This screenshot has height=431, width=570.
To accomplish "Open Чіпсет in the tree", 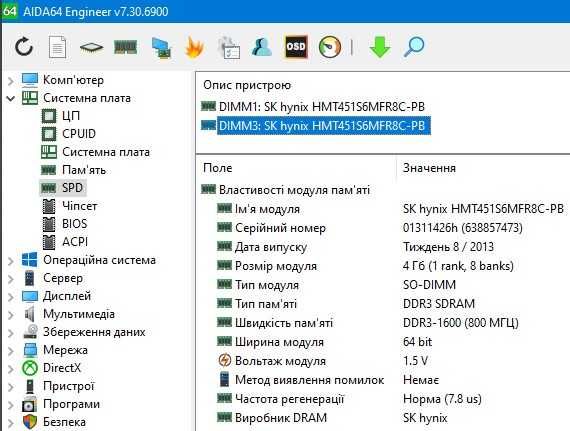I will [x=69, y=206].
